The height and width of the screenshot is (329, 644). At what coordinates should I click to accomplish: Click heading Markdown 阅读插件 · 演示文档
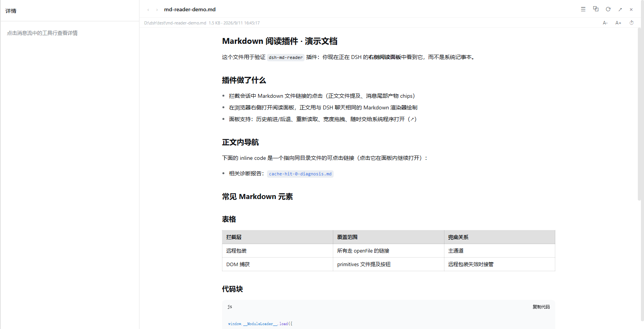[280, 41]
